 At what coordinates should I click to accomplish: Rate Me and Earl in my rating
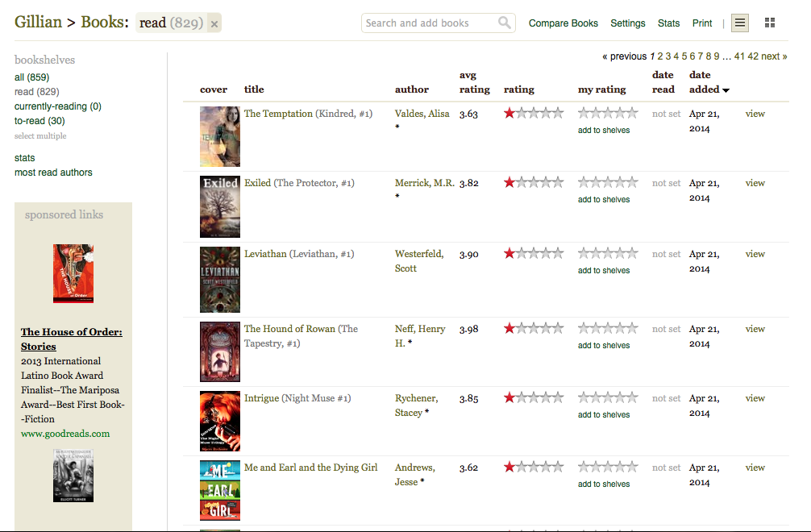click(608, 467)
